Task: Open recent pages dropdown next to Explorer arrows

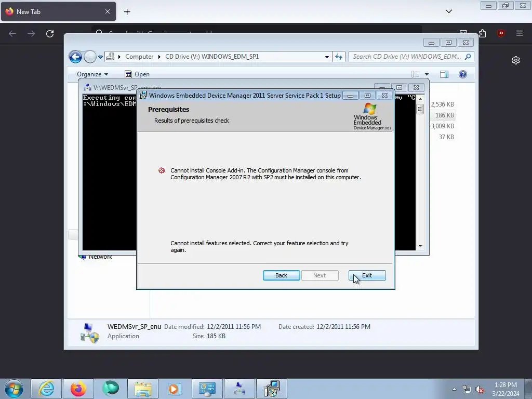Action: tap(100, 57)
